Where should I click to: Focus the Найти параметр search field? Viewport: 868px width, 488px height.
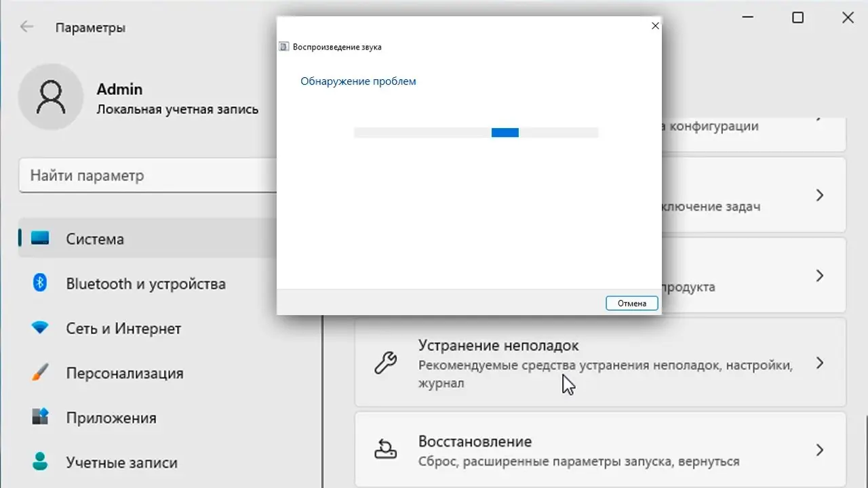148,176
